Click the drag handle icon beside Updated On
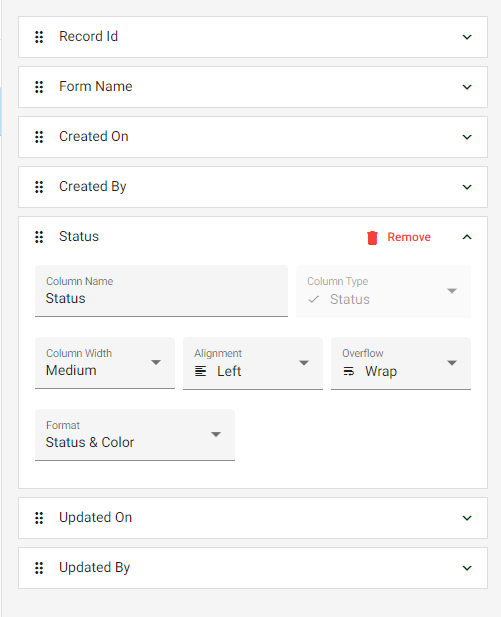The height and width of the screenshot is (617, 501). tap(39, 518)
